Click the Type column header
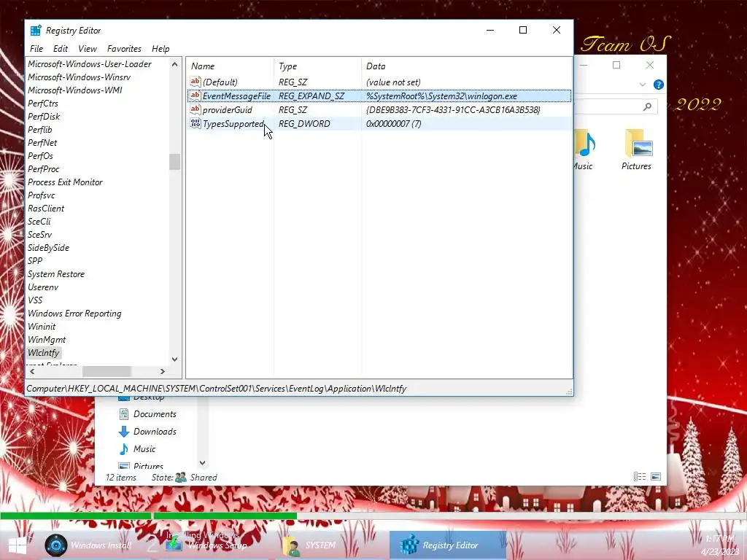This screenshot has height=560, width=747. tap(318, 66)
